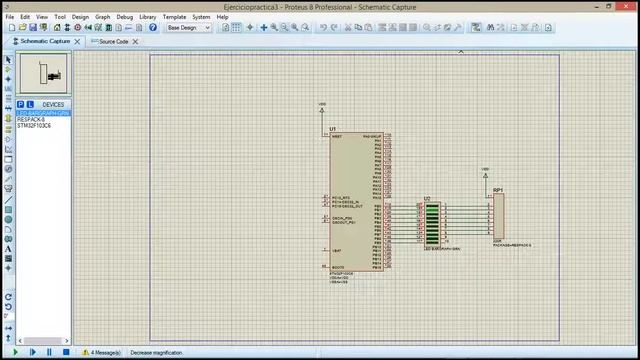The image size is (640, 360).
Task: Toggle the grid display in toolbar
Action: pos(236,27)
